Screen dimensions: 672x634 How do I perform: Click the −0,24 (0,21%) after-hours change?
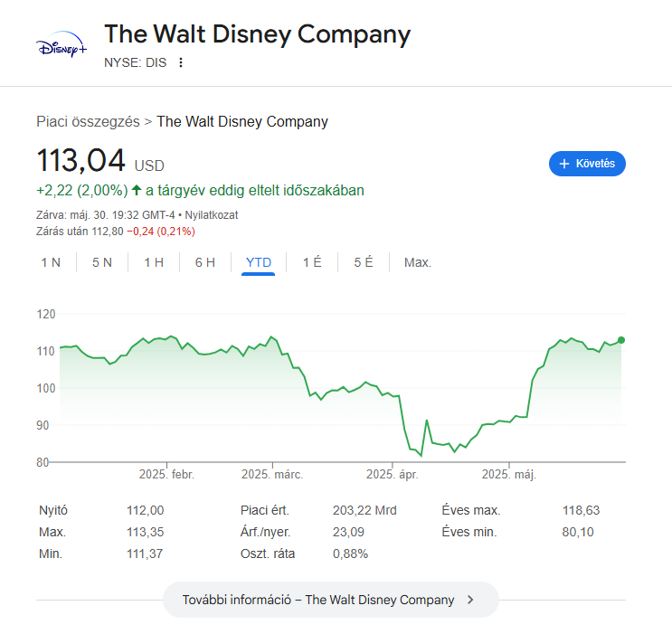click(161, 232)
